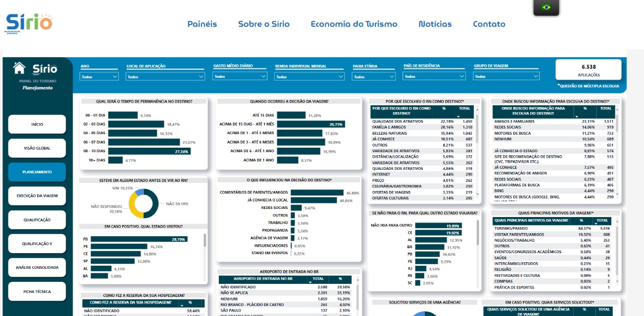This screenshot has width=644, height=316.
Task: Select the Visão Global sidebar button
Action: (37, 148)
